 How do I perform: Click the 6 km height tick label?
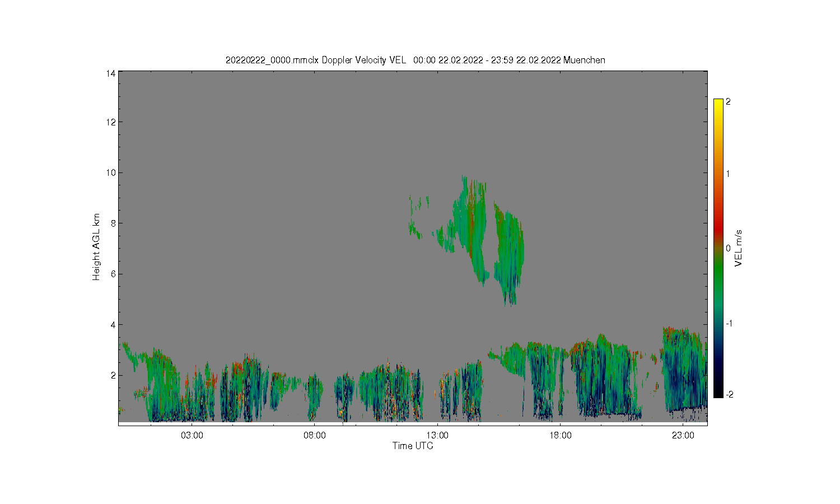coord(113,274)
